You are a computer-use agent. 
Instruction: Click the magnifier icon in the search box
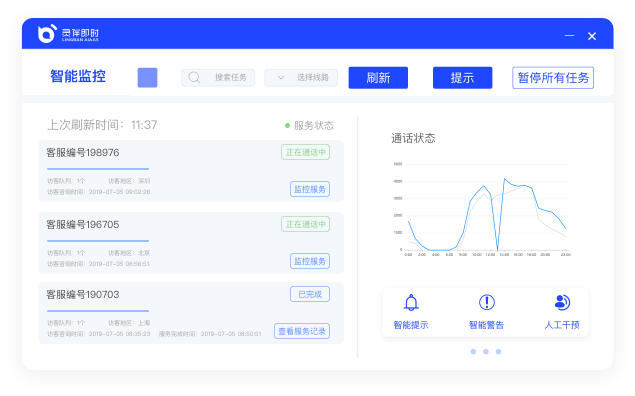click(x=194, y=77)
